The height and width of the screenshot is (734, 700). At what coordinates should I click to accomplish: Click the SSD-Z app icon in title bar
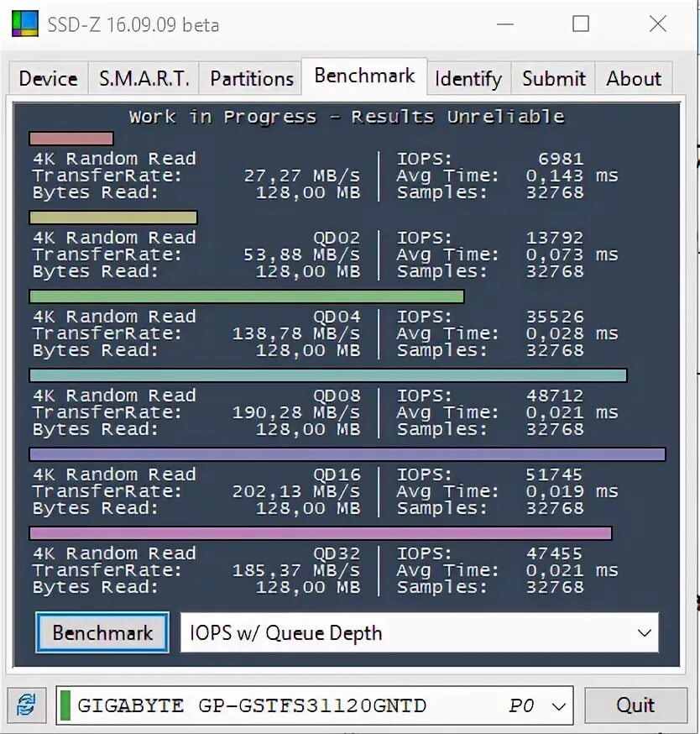(x=25, y=24)
